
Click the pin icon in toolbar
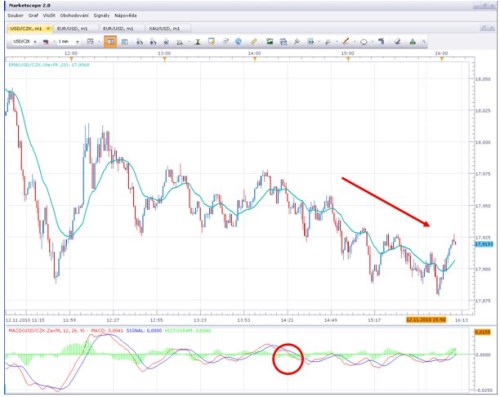pos(297,42)
